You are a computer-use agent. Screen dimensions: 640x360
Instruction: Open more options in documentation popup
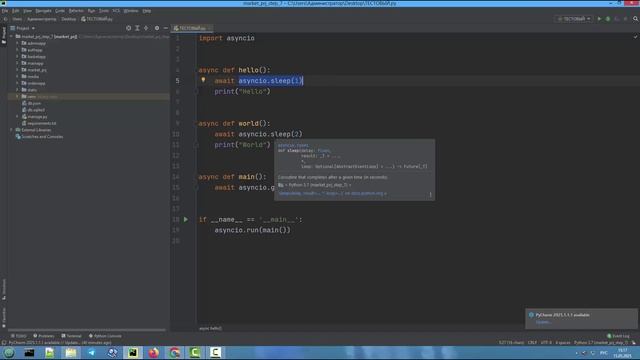[x=430, y=194]
